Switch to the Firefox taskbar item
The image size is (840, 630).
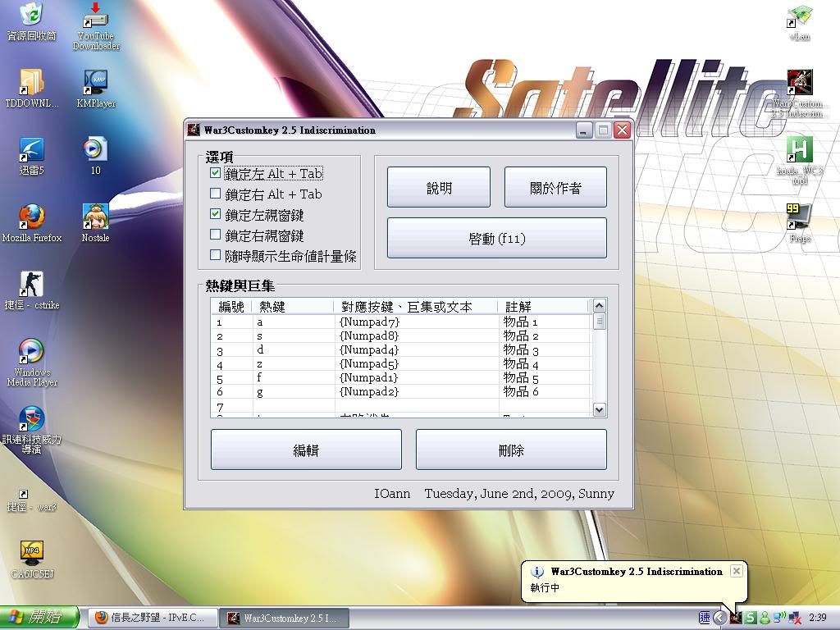150,618
